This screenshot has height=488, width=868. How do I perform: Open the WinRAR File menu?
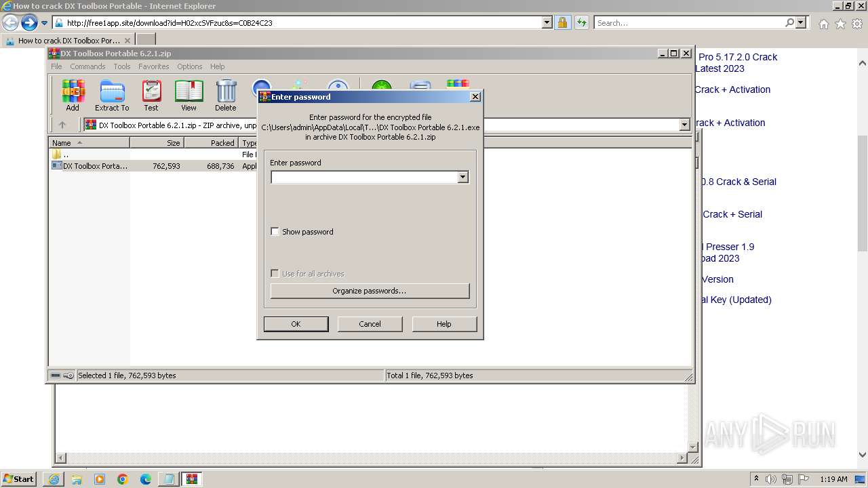(56, 66)
